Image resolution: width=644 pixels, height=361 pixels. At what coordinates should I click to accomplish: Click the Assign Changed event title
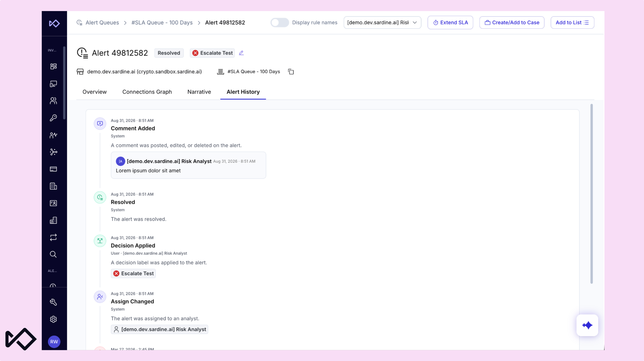pos(132,301)
